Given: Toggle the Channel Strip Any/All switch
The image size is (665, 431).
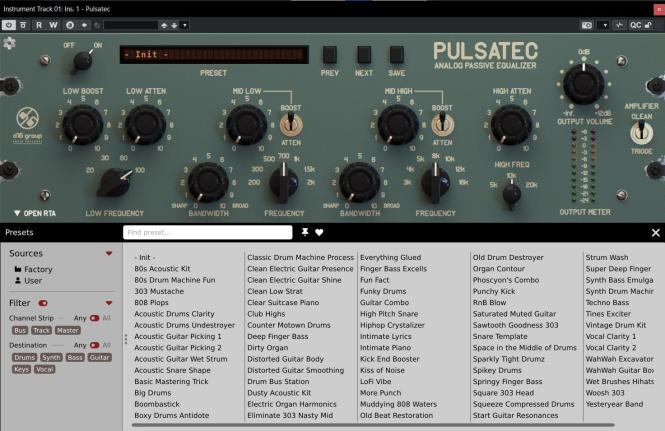Looking at the screenshot, I should [x=94, y=318].
